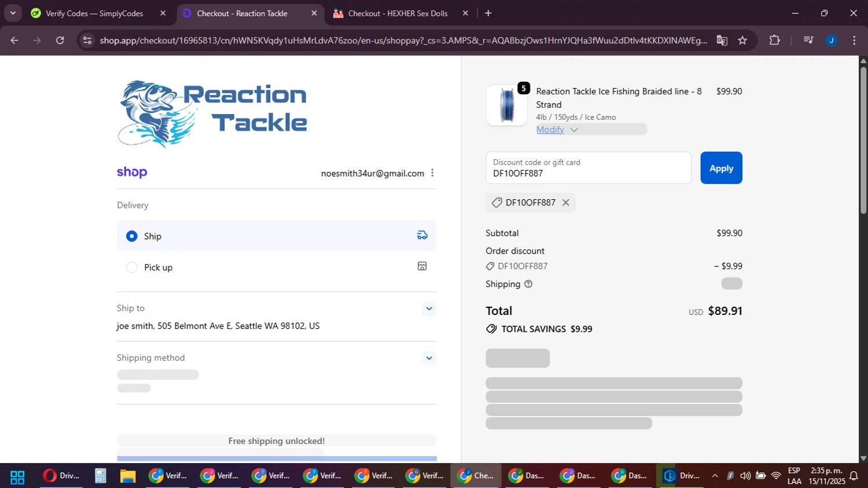Bookmark this page with the star icon
Image resolution: width=868 pixels, height=488 pixels.
[742, 40]
